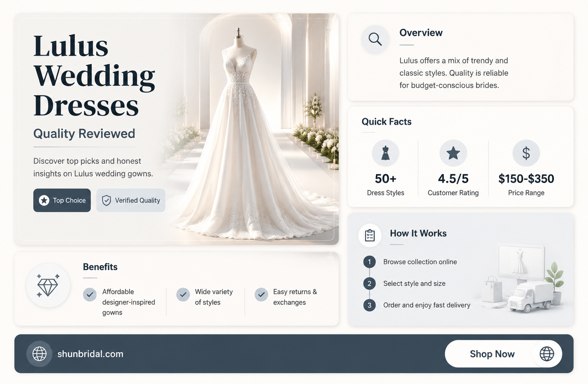Click the 50+ Dress Styles value

point(385,179)
